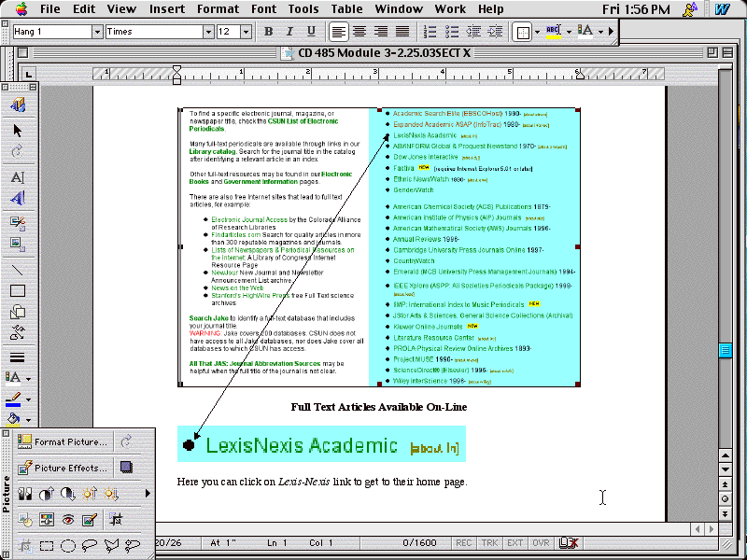This screenshot has height=560, width=747.
Task: Open the File menu
Action: 50,9
